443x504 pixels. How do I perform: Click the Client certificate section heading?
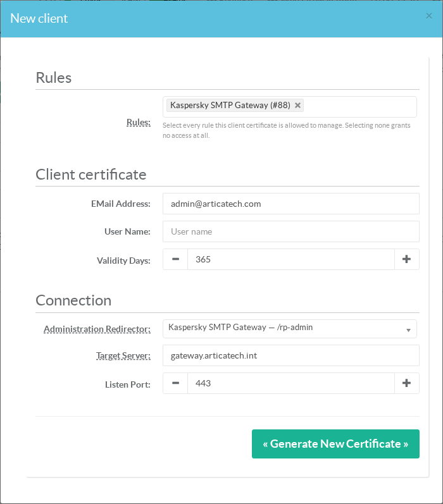[x=91, y=175]
